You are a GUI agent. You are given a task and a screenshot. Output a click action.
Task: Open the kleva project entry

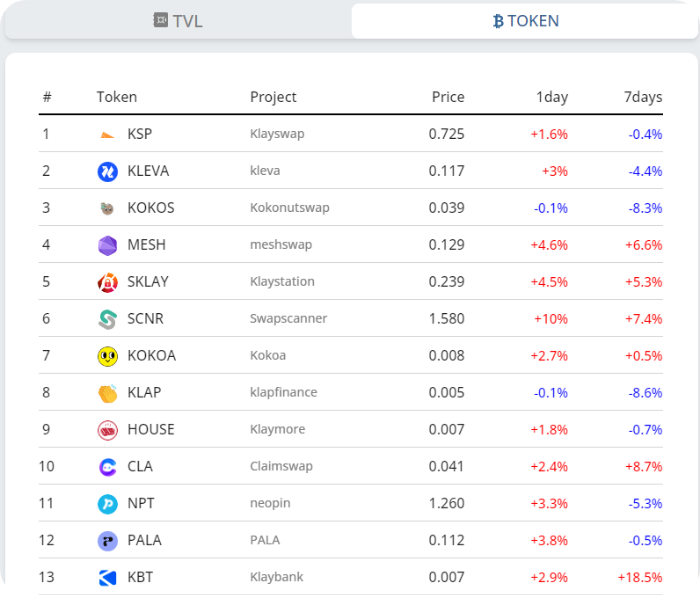[x=265, y=171]
